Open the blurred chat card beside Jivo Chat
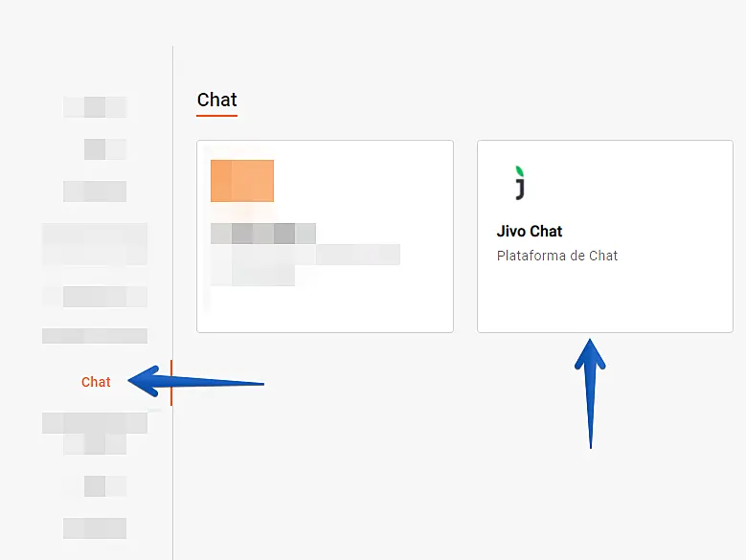 tap(325, 236)
